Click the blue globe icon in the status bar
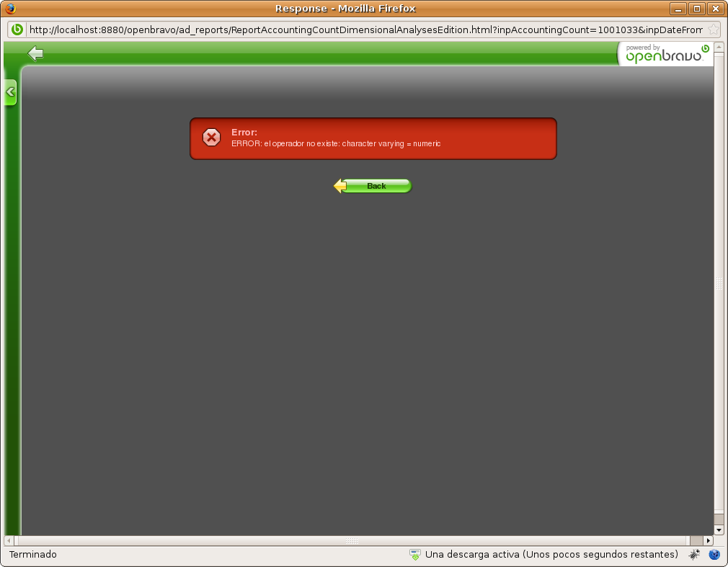Screen dimensions: 728x567 coord(714,555)
